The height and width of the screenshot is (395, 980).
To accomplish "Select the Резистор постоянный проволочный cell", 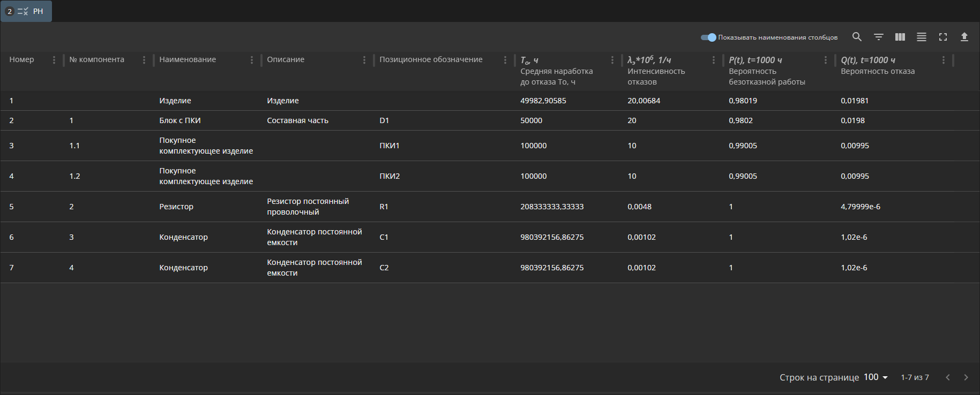I will tap(308, 207).
